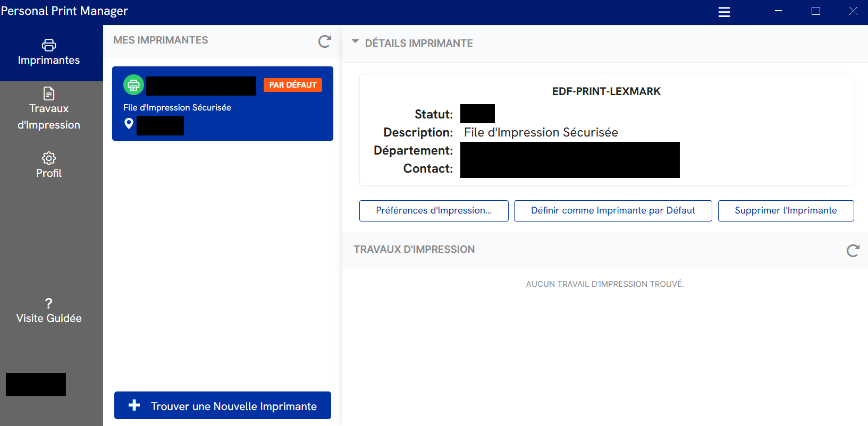Viewport: 868px width, 426px height.
Task: Click the question mark icon above Visite Guidée
Action: tap(49, 303)
